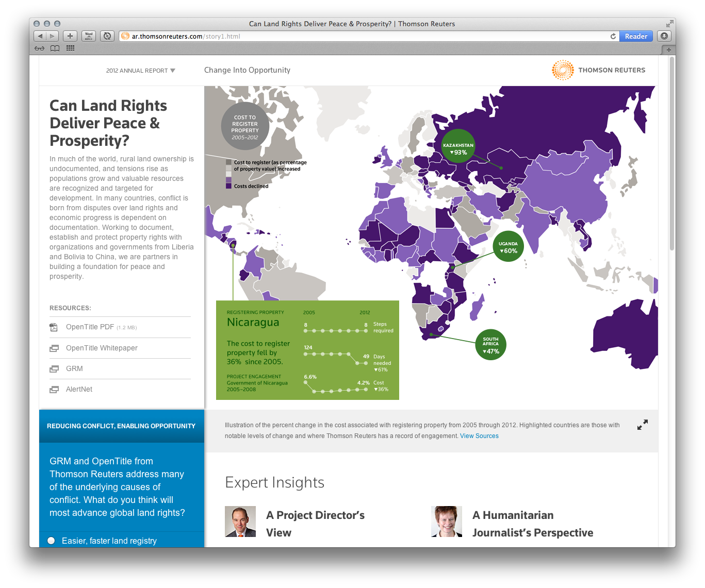Click the Cost to Register Property circle
Image resolution: width=705 pixels, height=588 pixels.
click(245, 126)
